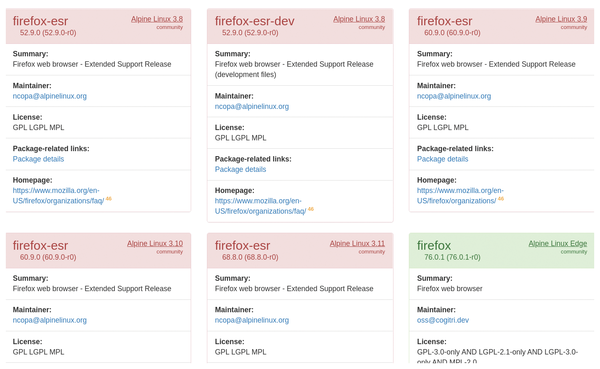Click 'community' label under Alpine Linux 3.11
Image resolution: width=600 pixels, height=369 pixels.
click(372, 252)
